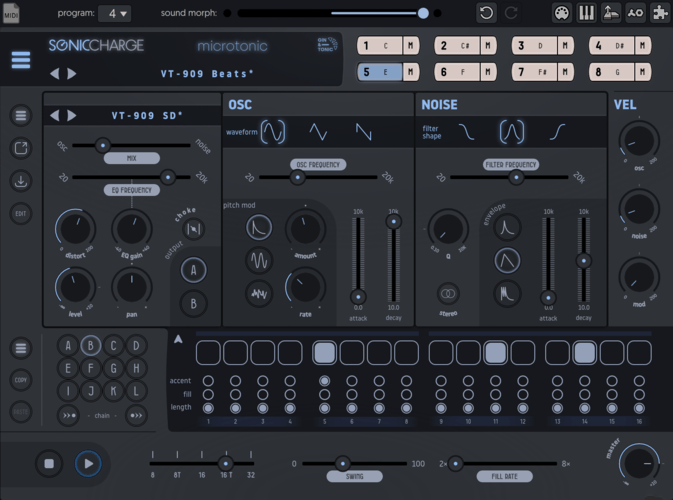Click the swing slider handle

click(x=342, y=463)
